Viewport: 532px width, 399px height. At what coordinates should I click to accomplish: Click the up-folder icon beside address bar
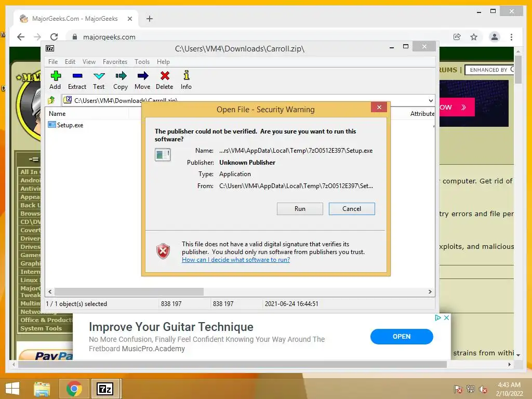coord(51,100)
